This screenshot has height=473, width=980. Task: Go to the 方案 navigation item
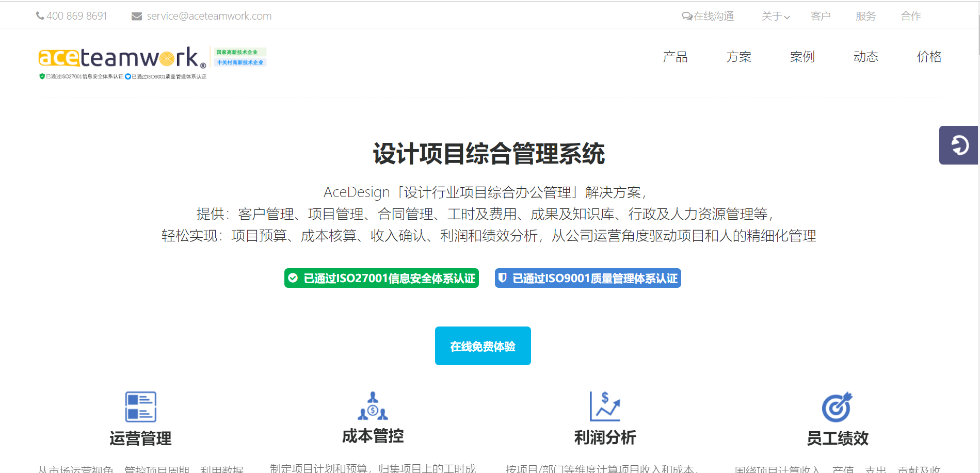pyautogui.click(x=739, y=57)
